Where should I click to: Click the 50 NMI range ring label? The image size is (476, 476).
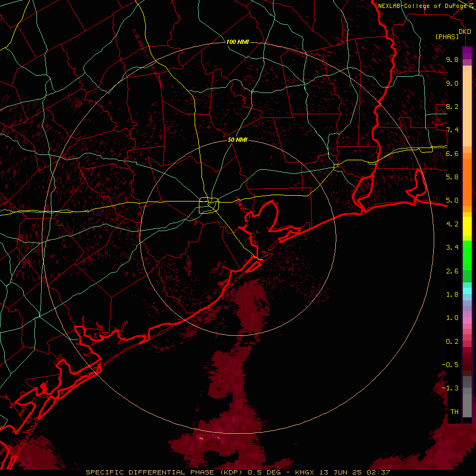[x=237, y=140]
